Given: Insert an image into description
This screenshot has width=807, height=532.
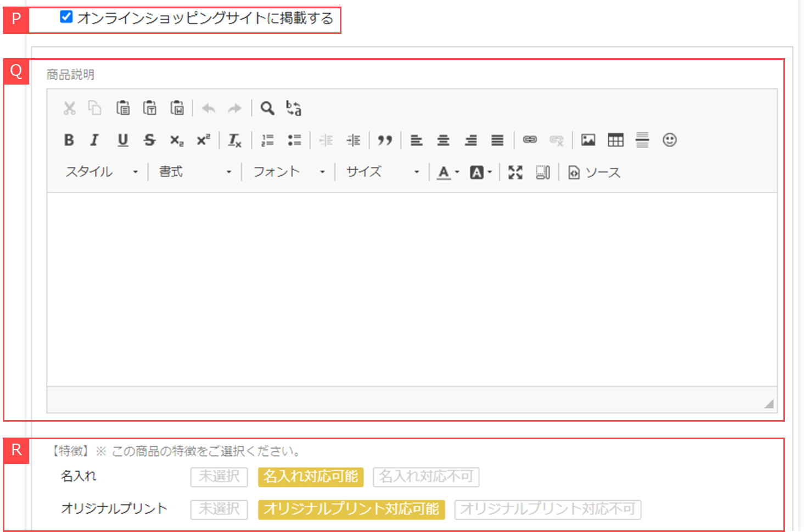Looking at the screenshot, I should pyautogui.click(x=588, y=140).
